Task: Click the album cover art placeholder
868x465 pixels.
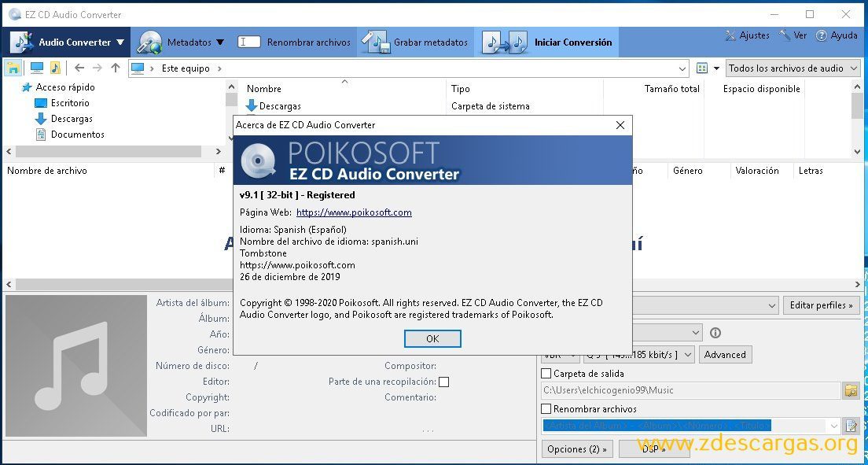Action: pyautogui.click(x=75, y=366)
